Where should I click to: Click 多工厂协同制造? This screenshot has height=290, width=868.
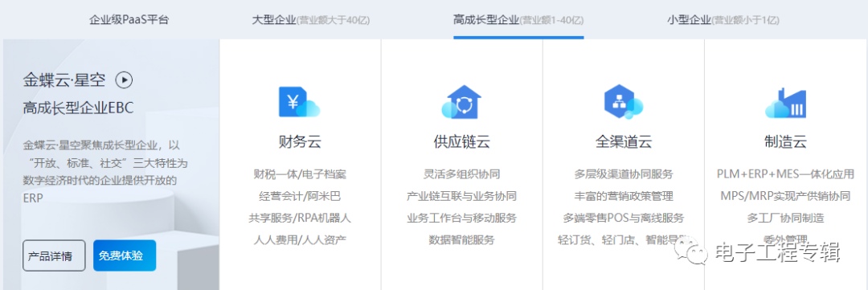point(785,218)
